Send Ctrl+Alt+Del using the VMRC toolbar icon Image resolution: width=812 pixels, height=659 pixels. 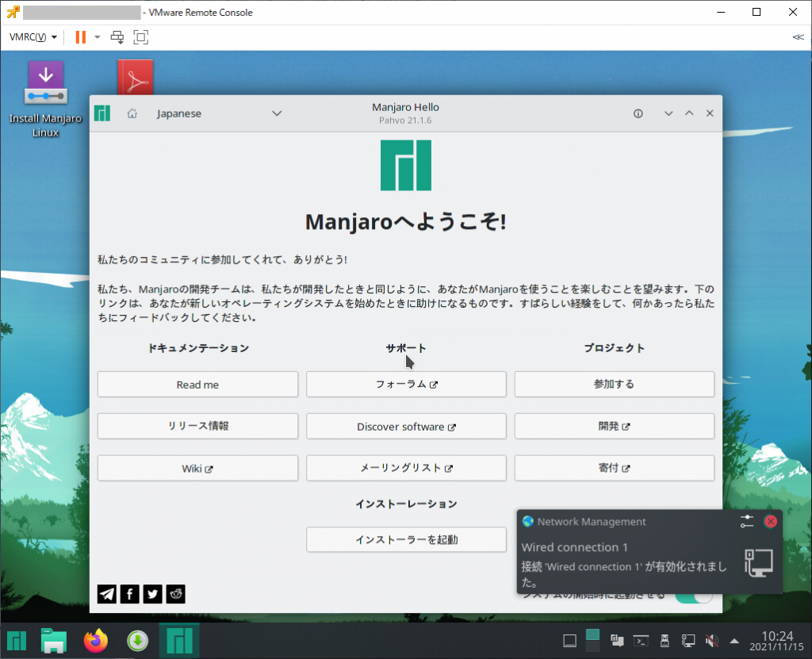point(117,37)
